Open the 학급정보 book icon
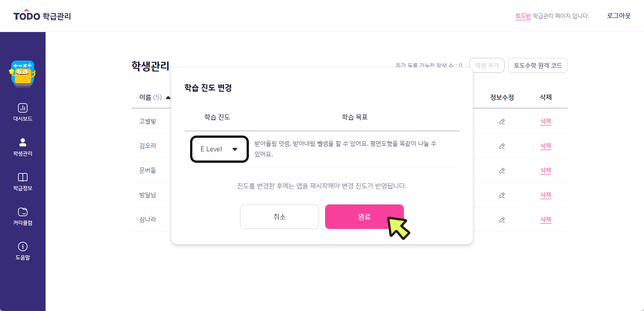644x311 pixels. (23, 177)
